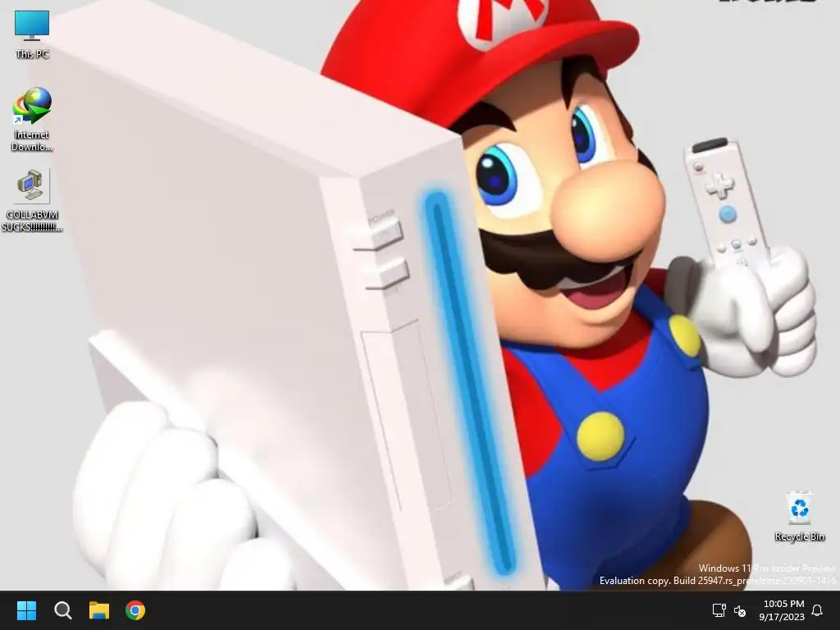840x630 pixels.
Task: Open taskbar Search
Action: point(63,610)
